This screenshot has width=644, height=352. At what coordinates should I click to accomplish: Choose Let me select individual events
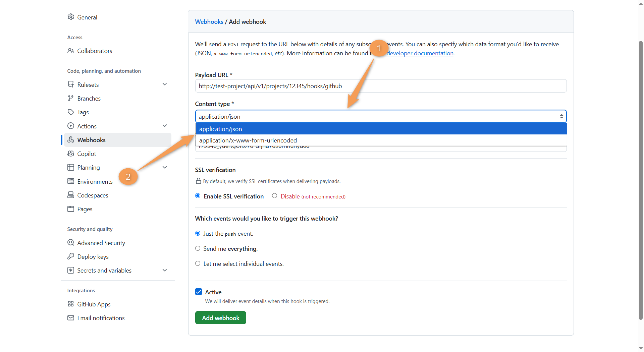coord(198,263)
